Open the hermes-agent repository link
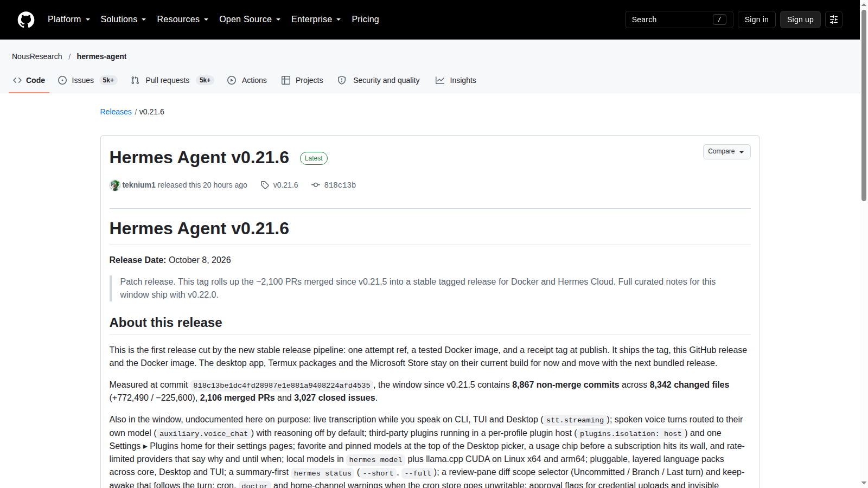 tap(101, 56)
